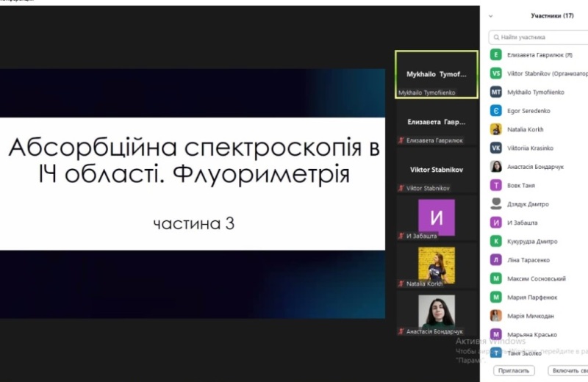Click participant name Марьяна Красько
The height and width of the screenshot is (382, 588).
point(532,335)
